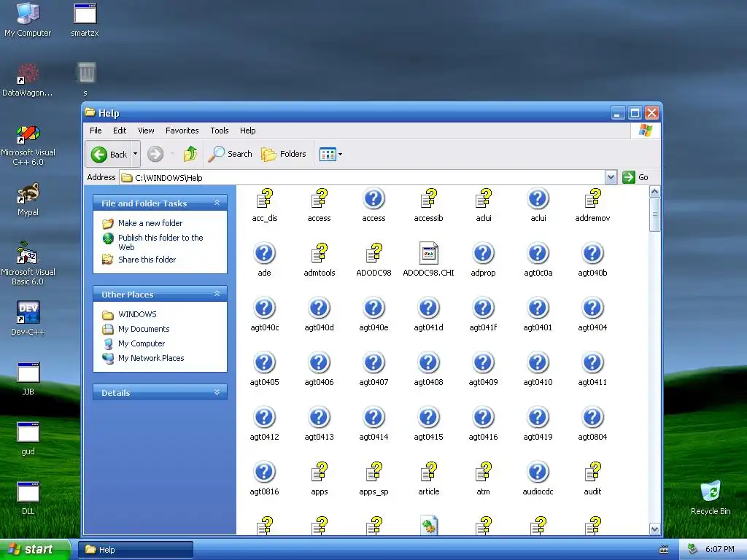Select the audiocdc file icon
Screen dimensions: 747x560
pos(538,472)
